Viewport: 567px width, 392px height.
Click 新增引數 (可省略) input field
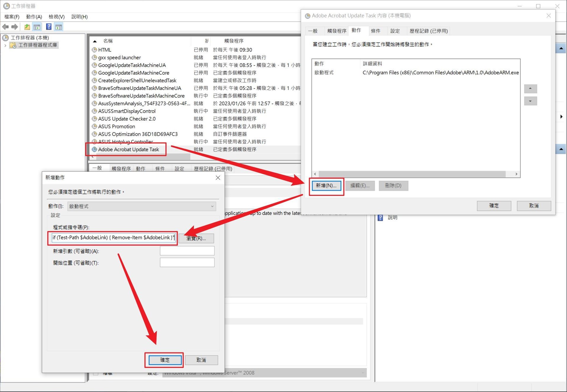pyautogui.click(x=187, y=251)
